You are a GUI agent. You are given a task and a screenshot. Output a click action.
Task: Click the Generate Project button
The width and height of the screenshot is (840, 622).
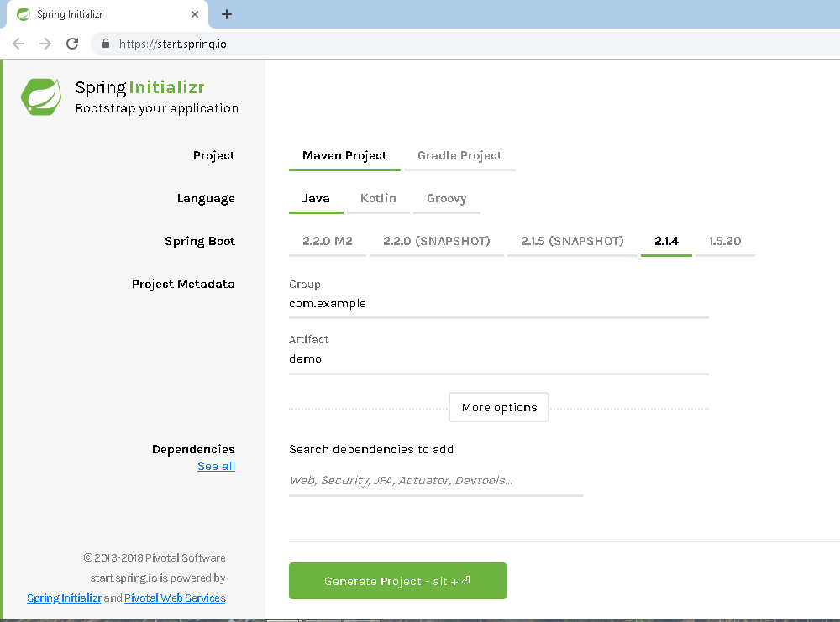pos(396,580)
